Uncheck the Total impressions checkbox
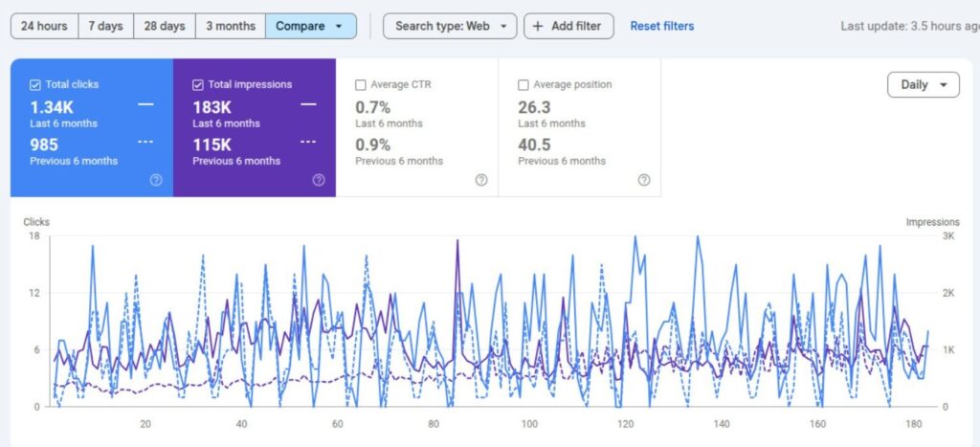The height and width of the screenshot is (447, 980). tap(198, 85)
